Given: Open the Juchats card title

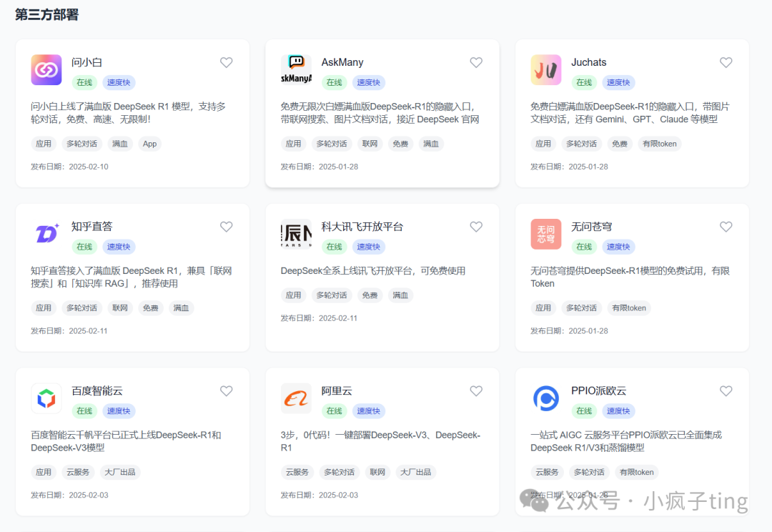Looking at the screenshot, I should click(x=588, y=62).
